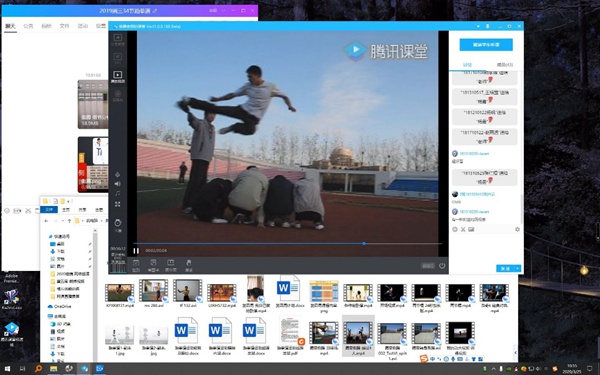
Task: Click the large blue button atop chat panel
Action: coord(486,45)
